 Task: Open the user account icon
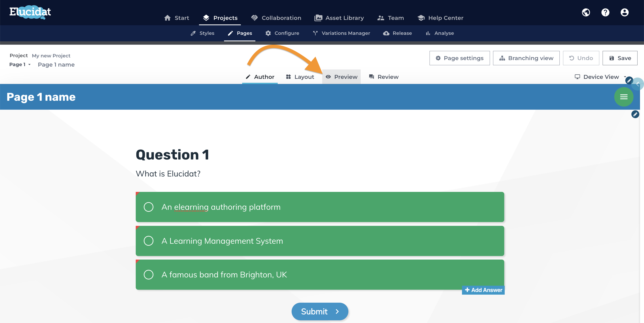pos(625,12)
